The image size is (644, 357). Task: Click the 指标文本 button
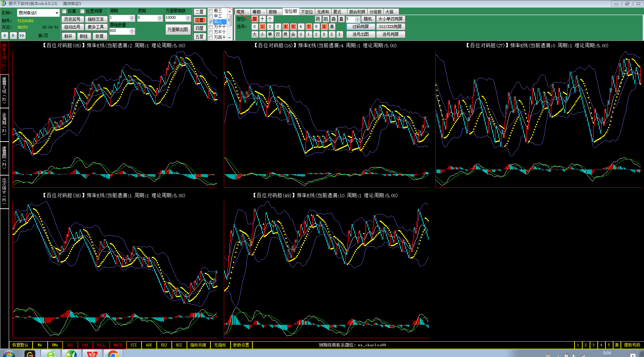[96, 19]
